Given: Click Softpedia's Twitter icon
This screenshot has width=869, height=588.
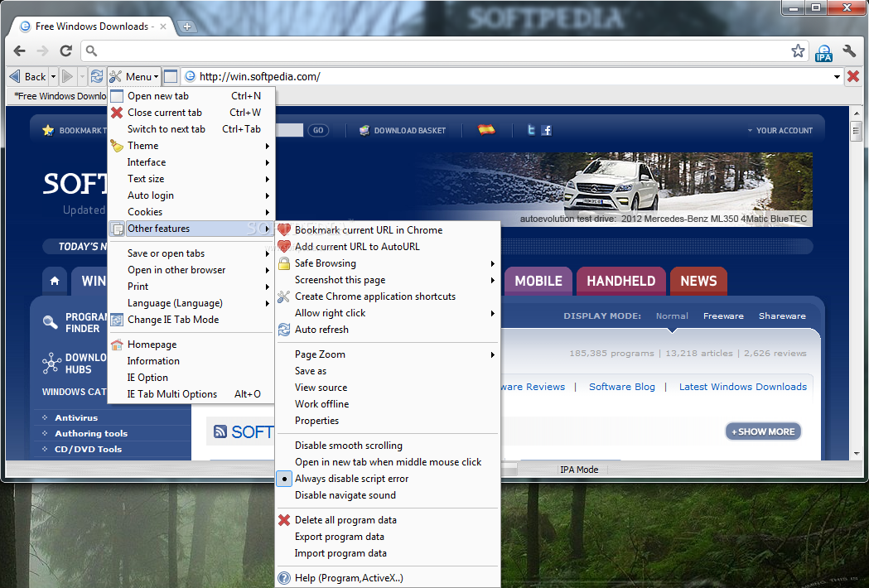Looking at the screenshot, I should [x=531, y=130].
